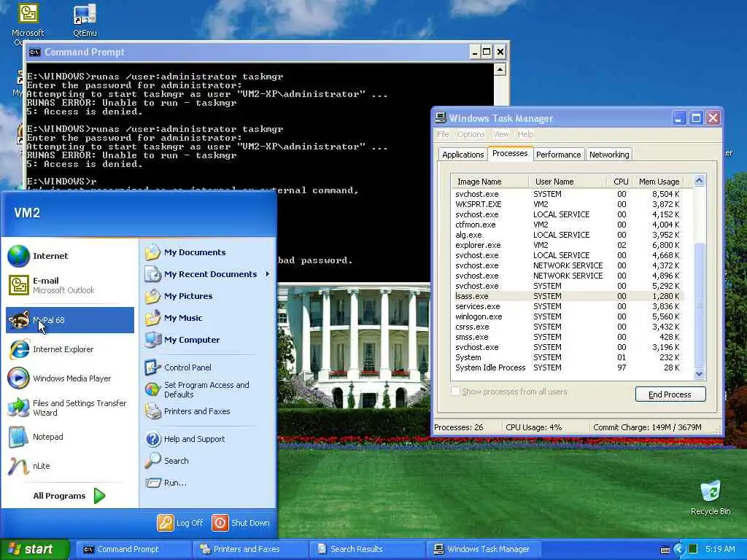Expand hidden system tray icons arrow
The height and width of the screenshot is (560, 747).
tap(680, 549)
